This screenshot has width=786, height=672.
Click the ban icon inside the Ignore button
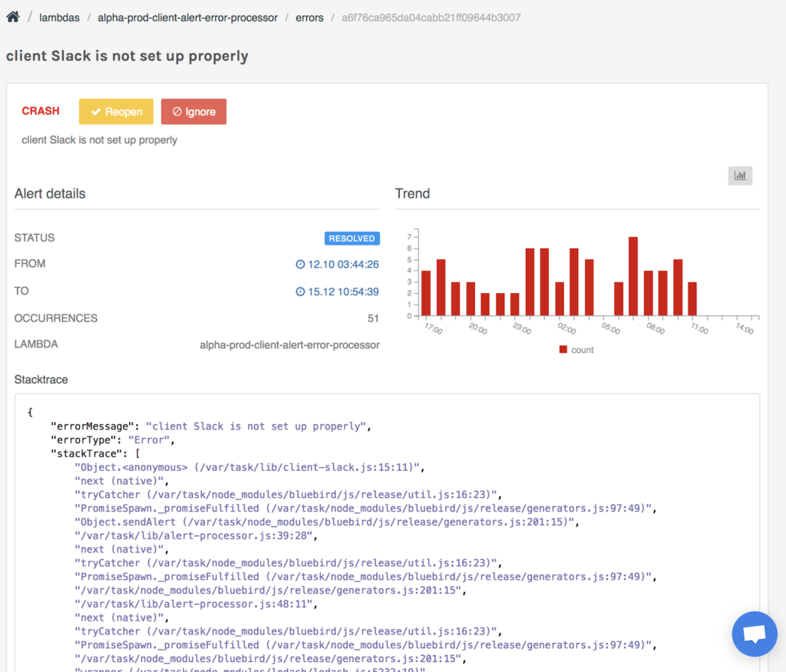click(x=177, y=111)
